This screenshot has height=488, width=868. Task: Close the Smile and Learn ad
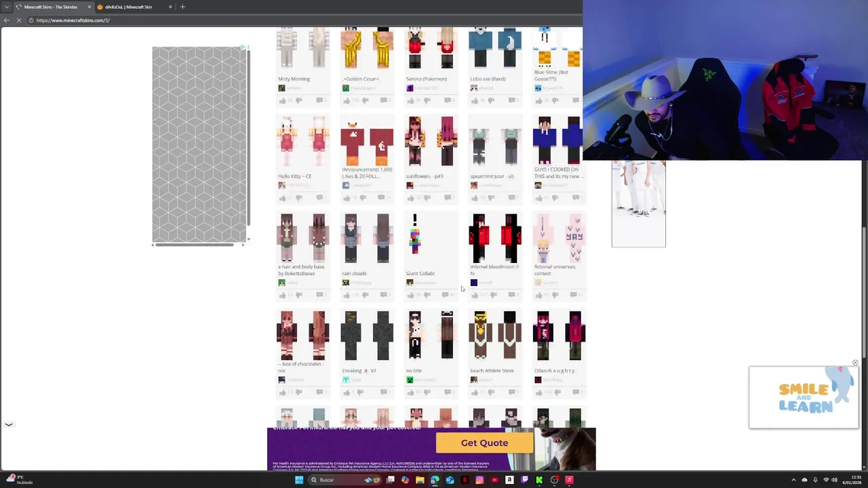[x=855, y=363]
